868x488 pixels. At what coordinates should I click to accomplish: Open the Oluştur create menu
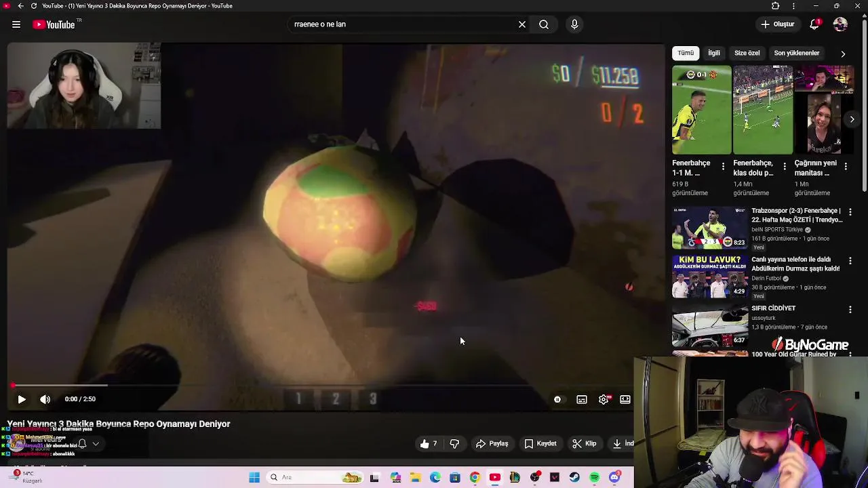[777, 24]
